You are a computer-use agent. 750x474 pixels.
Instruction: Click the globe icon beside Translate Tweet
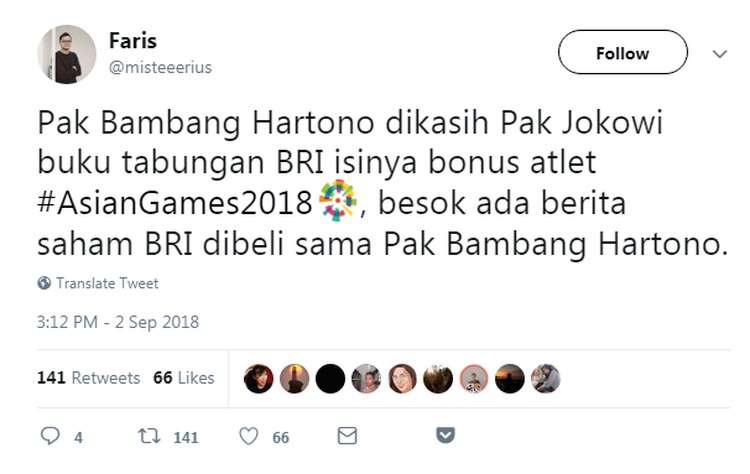point(44,283)
